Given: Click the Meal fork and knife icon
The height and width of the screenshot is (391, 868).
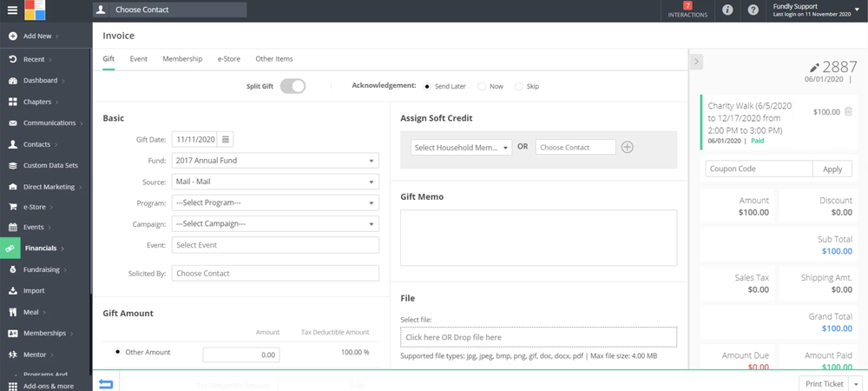Looking at the screenshot, I should 13,312.
